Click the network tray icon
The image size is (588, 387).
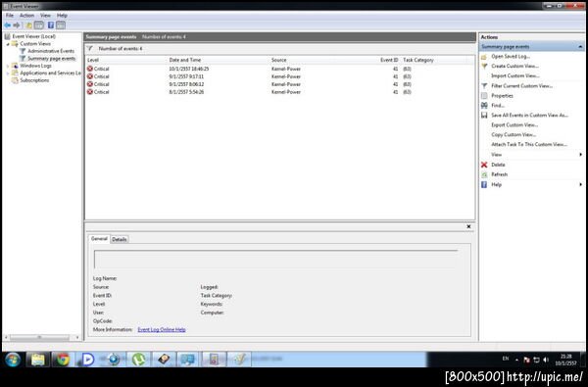(536, 360)
